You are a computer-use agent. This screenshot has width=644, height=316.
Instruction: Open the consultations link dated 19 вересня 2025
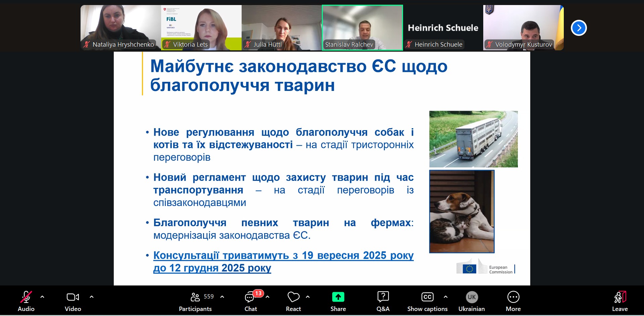click(x=283, y=262)
